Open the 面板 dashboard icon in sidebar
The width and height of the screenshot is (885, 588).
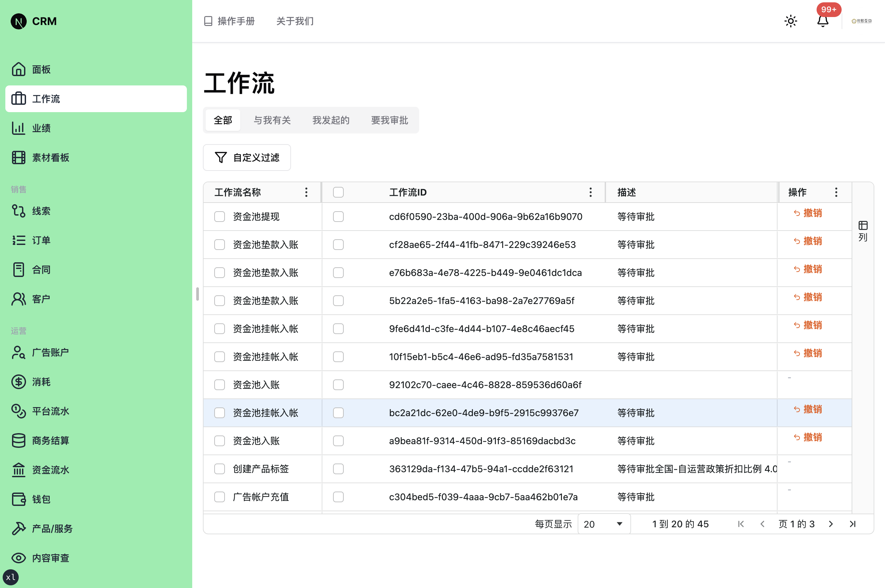18,69
